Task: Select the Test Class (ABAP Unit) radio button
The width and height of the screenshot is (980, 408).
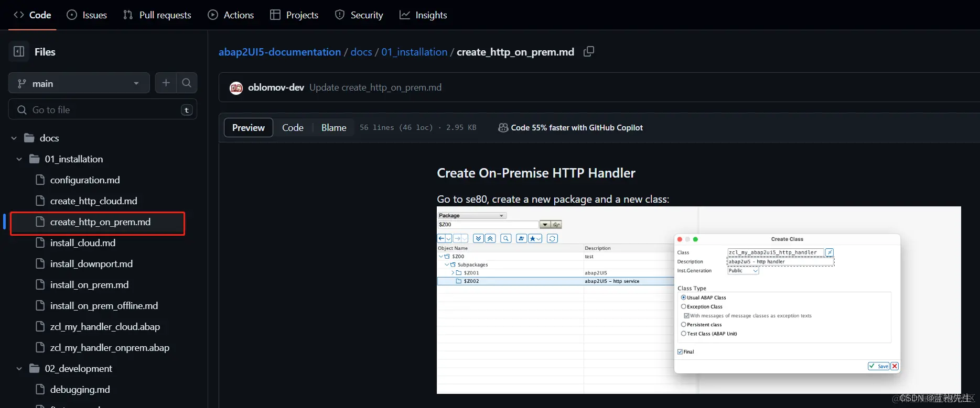Action: tap(683, 334)
